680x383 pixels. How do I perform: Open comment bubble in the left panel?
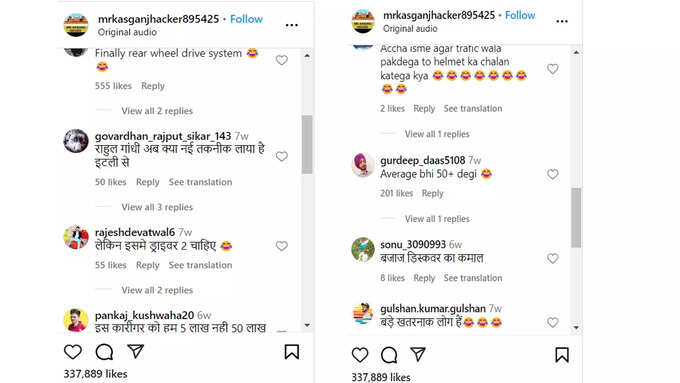click(x=104, y=352)
